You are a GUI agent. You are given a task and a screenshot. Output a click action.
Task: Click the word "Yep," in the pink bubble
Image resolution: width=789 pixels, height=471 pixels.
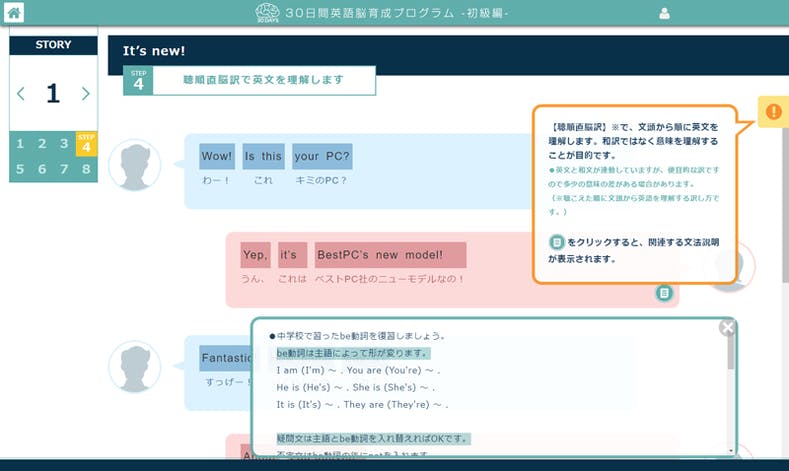(x=255, y=256)
